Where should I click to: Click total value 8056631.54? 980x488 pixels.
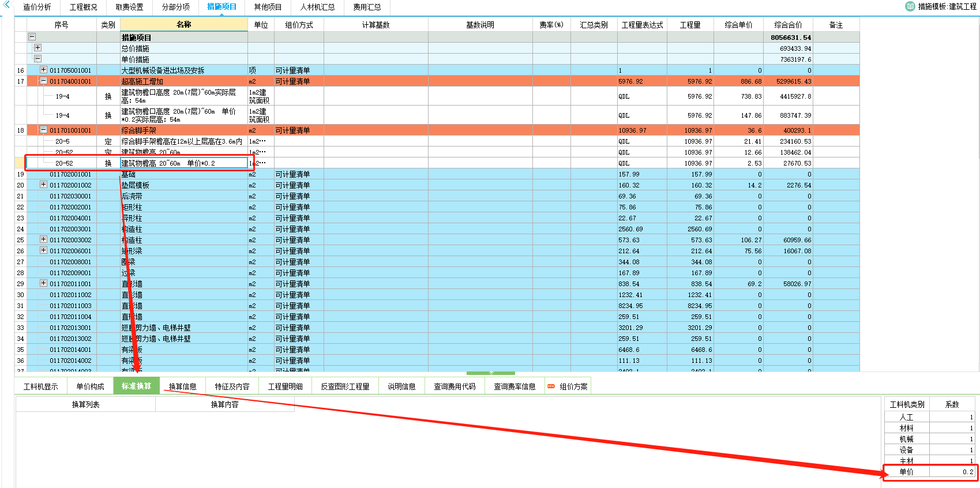pyautogui.click(x=790, y=37)
